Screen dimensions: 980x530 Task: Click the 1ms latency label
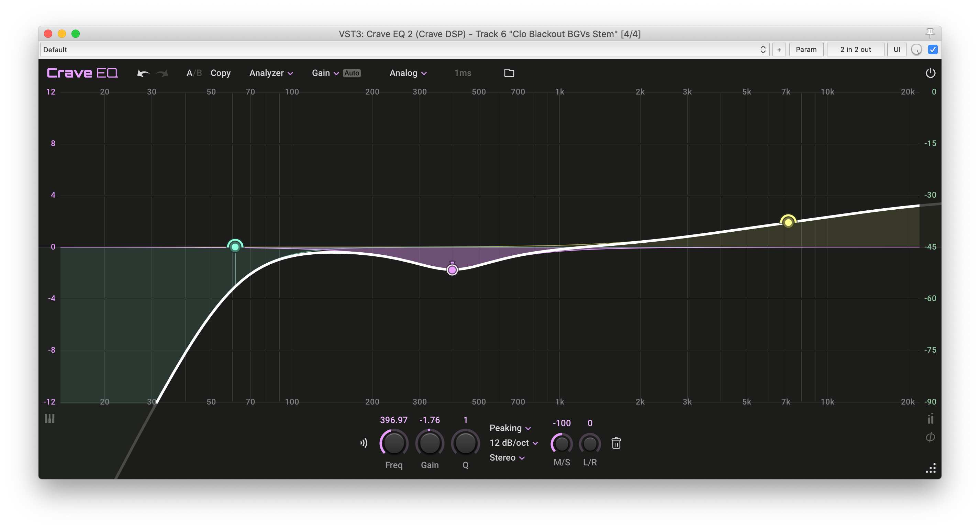[x=463, y=73]
